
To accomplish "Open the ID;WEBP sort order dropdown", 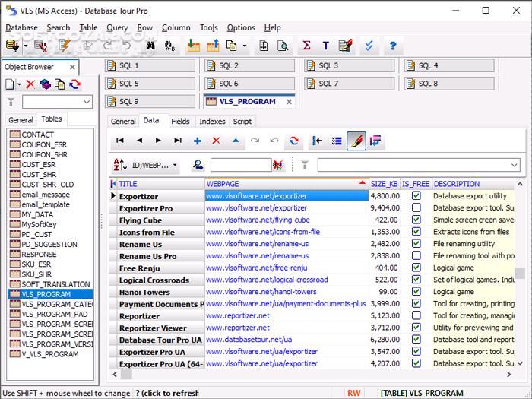I will coord(175,165).
